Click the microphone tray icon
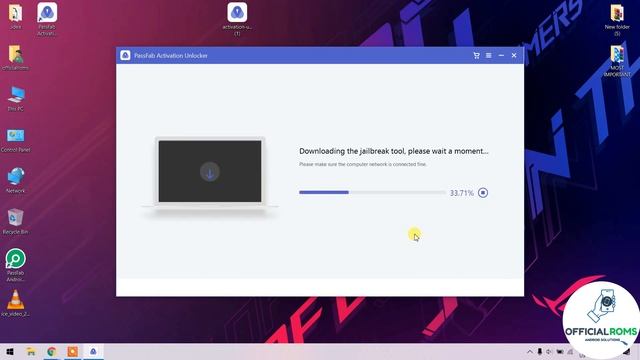Image resolution: width=640 pixels, height=360 pixels. coord(540,351)
